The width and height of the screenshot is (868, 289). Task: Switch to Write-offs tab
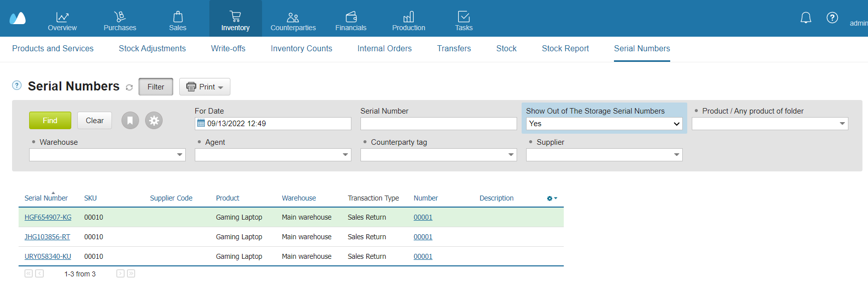[x=228, y=48]
